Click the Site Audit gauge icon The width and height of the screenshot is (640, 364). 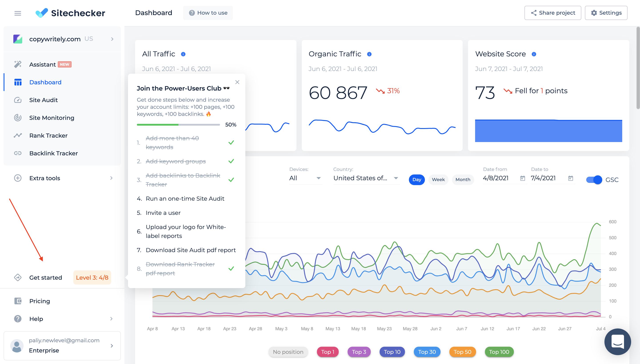point(18,100)
